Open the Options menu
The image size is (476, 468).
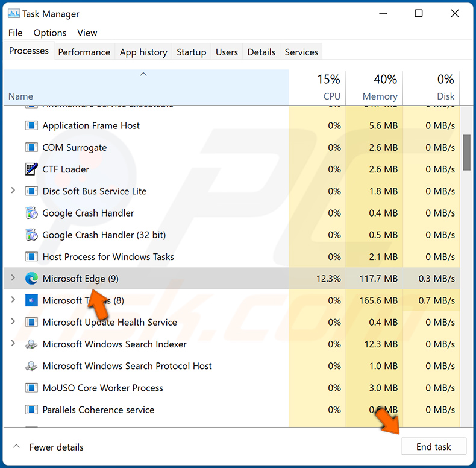coord(50,33)
